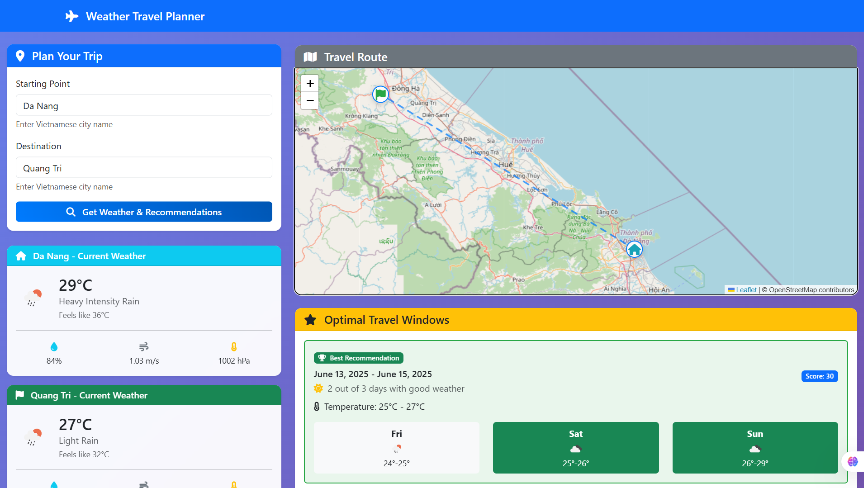Click the 29°C temperature in Da Nang card
868x488 pixels.
tap(76, 285)
